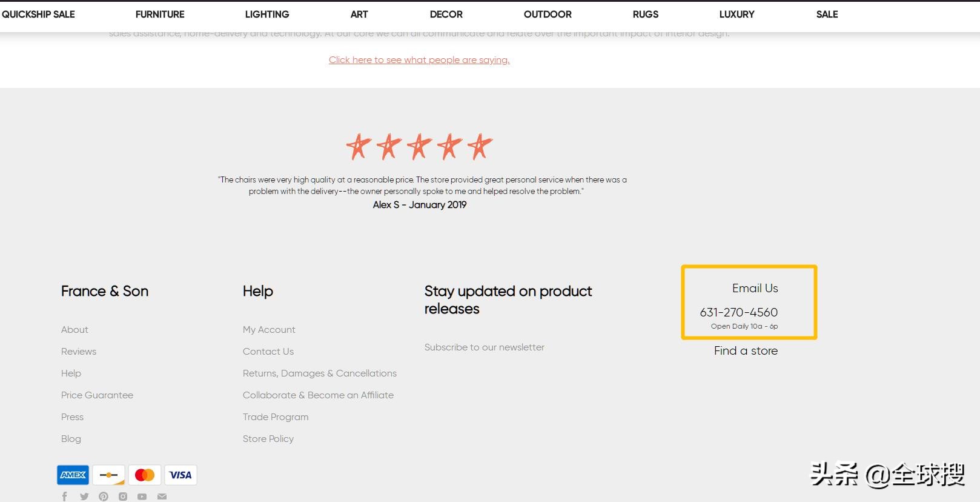Open the Store Policy link
This screenshot has height=502, width=980.
(268, 438)
